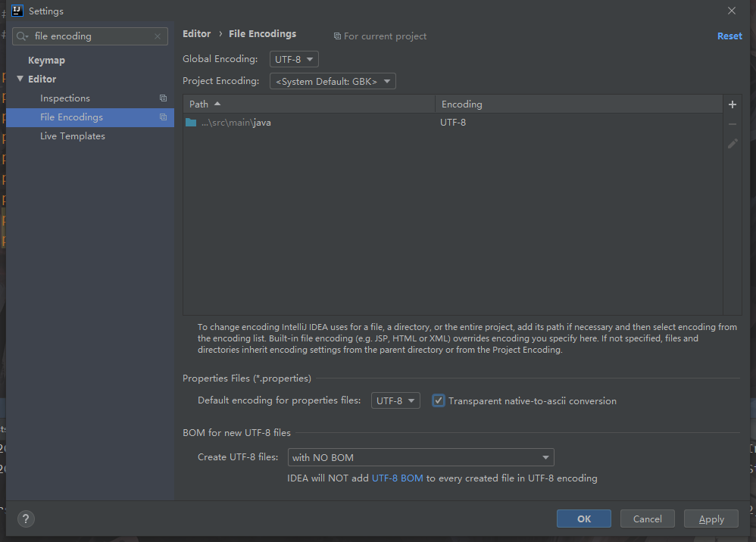This screenshot has width=756, height=542.
Task: Open the Create UTF-8 files dropdown
Action: coord(421,457)
